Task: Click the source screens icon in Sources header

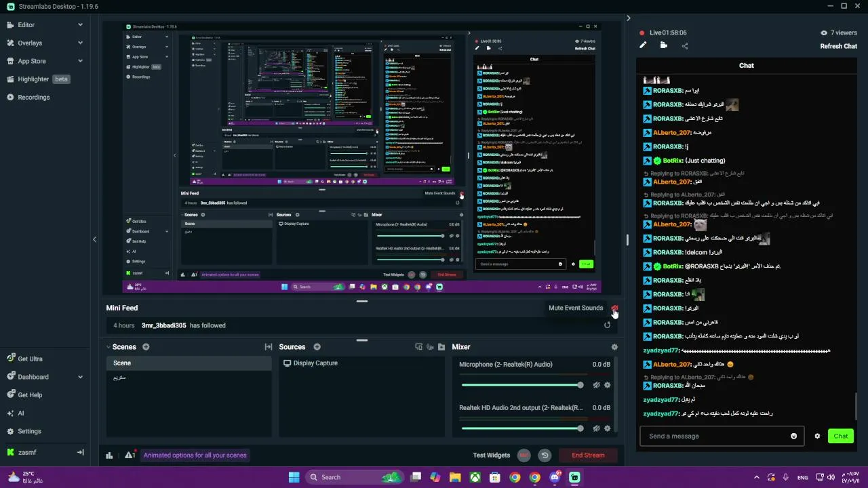Action: tap(418, 347)
